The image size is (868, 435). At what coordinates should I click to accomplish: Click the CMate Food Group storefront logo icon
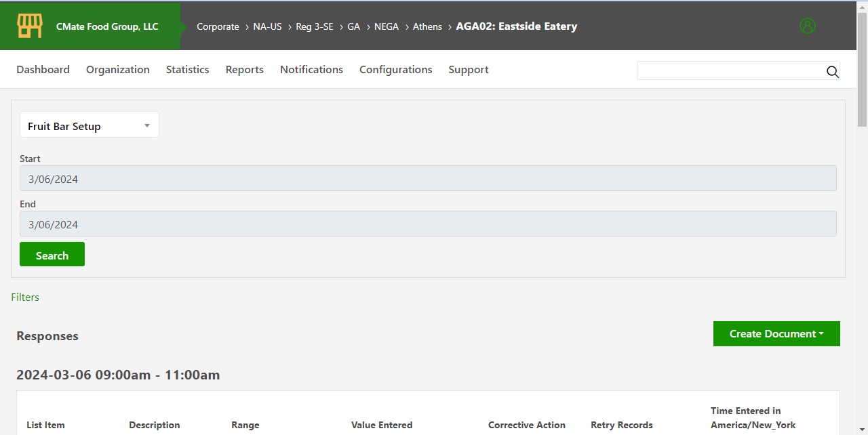pos(30,25)
